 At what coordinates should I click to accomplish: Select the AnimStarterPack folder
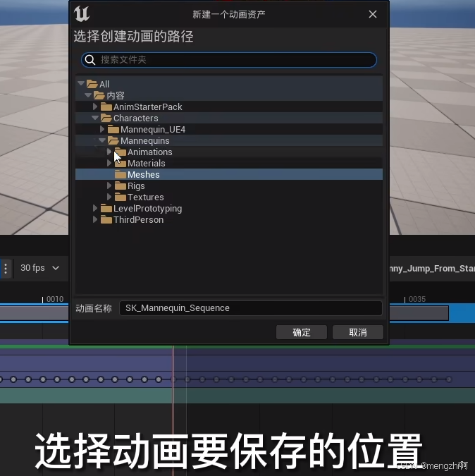click(229, 107)
